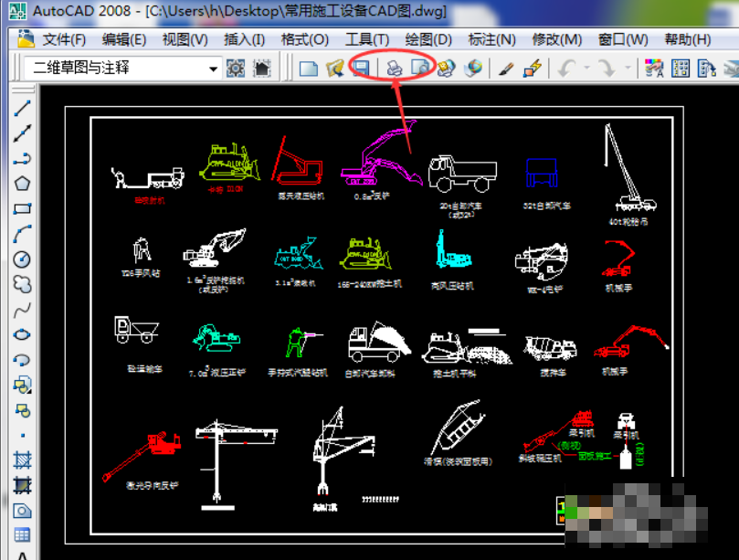
Task: Click the My Workspace icon
Action: pyautogui.click(x=261, y=69)
